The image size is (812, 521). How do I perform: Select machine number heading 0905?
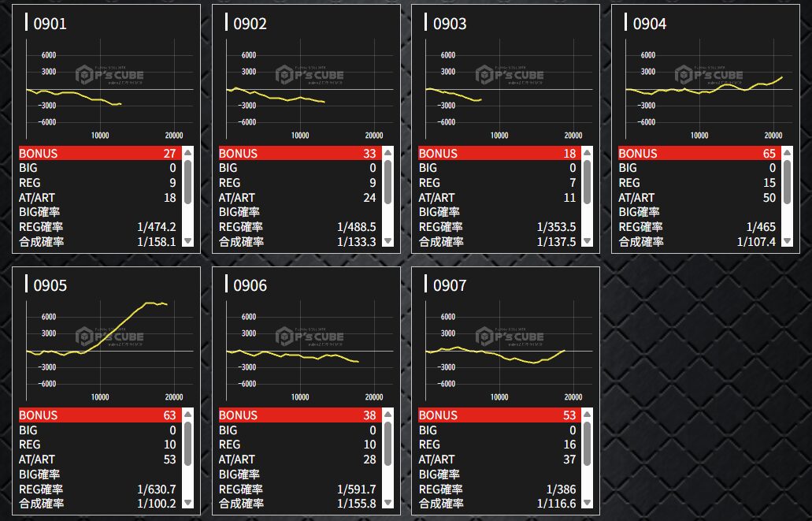50,285
